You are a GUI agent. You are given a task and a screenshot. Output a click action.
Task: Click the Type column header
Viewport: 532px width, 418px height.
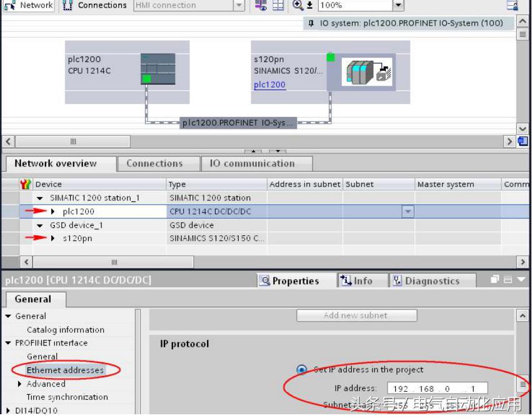pos(216,185)
